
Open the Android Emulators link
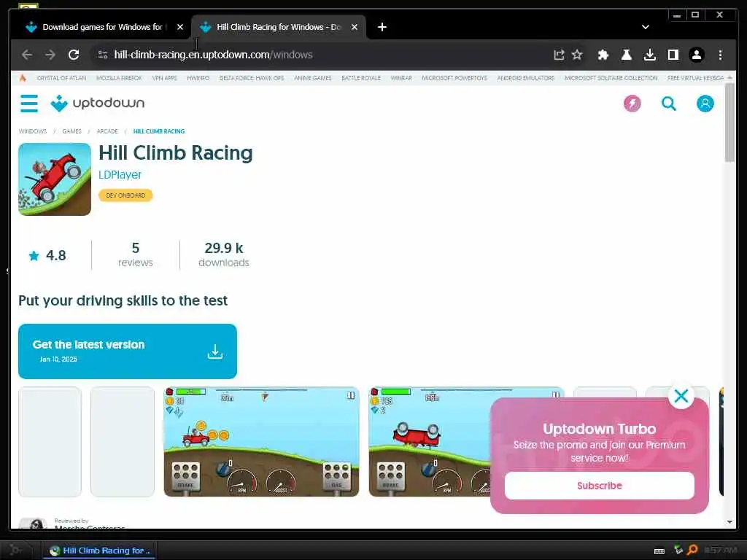pyautogui.click(x=526, y=78)
